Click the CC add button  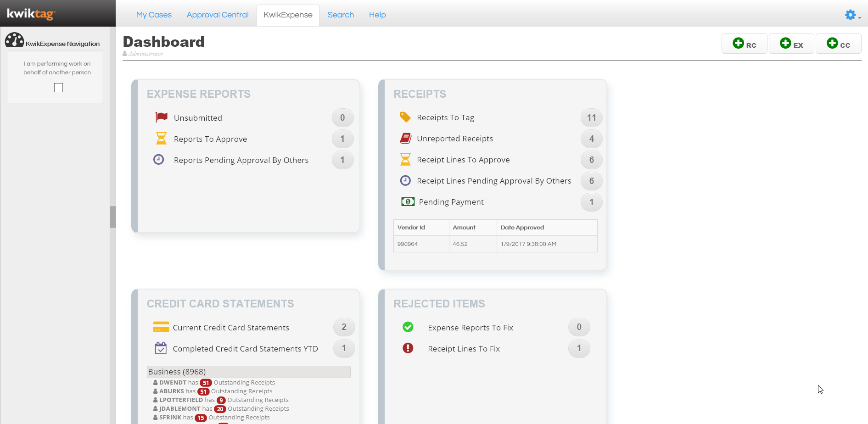[838, 44]
